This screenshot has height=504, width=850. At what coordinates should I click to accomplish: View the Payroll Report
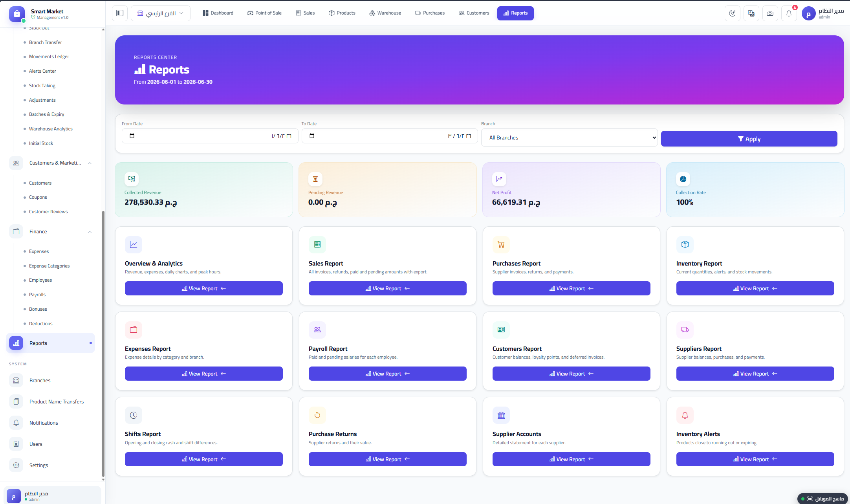click(387, 374)
